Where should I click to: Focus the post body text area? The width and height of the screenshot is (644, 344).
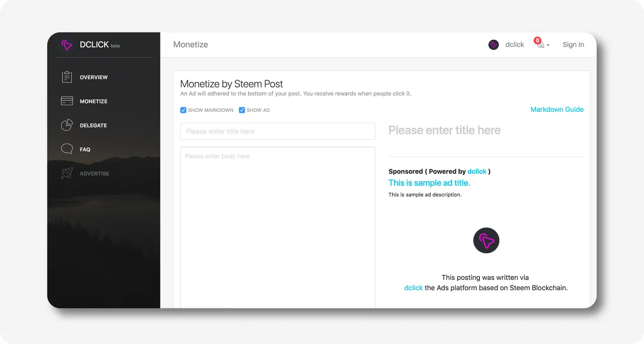click(278, 227)
